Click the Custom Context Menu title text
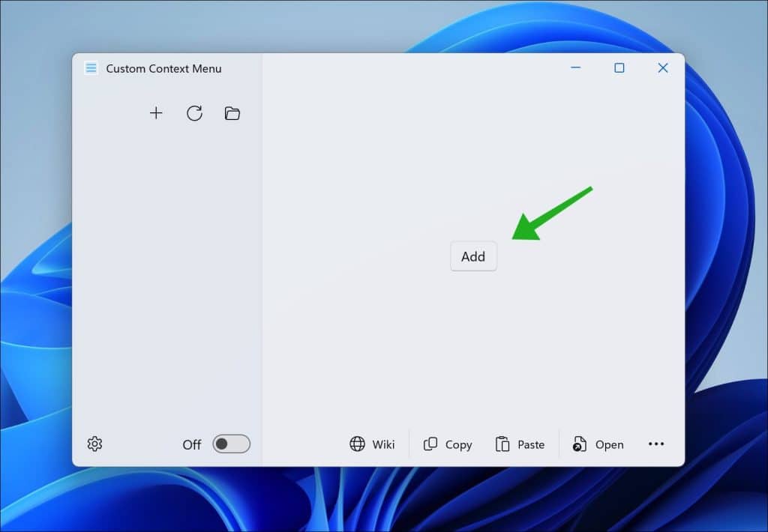 (164, 68)
